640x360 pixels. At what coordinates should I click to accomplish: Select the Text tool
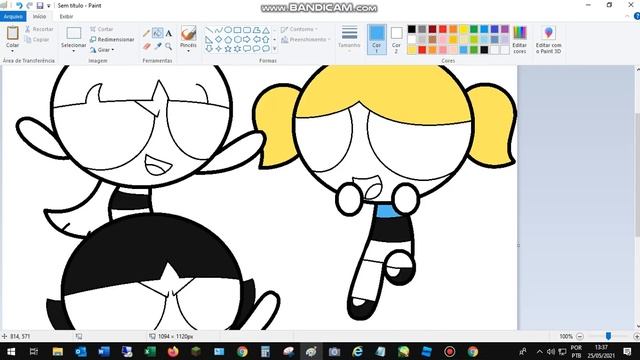[169, 33]
